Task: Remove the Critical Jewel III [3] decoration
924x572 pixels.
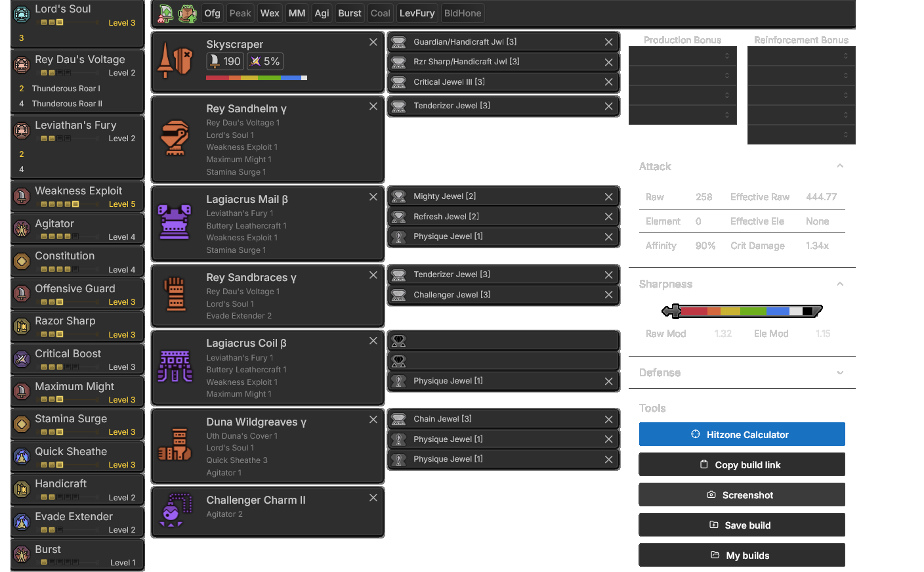Action: click(x=608, y=82)
